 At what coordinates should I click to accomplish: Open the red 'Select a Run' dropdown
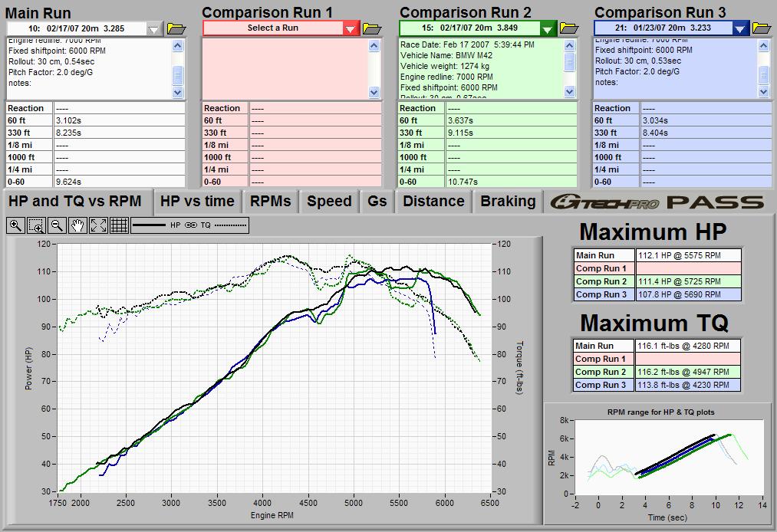[x=351, y=29]
